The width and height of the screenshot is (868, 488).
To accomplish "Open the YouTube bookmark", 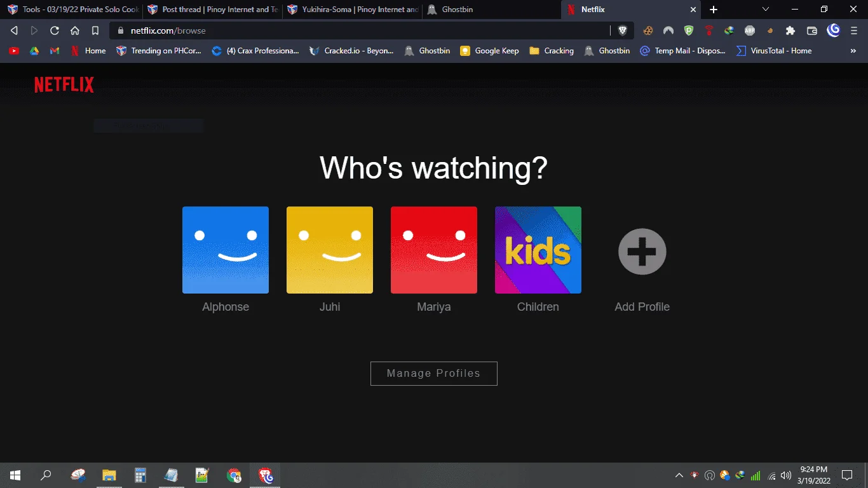I will (x=14, y=51).
